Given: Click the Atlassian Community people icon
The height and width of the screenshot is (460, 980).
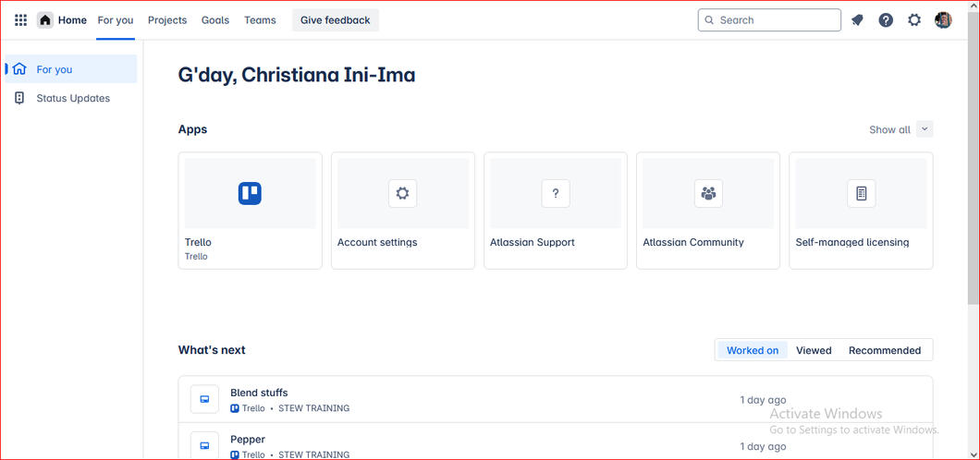Looking at the screenshot, I should point(708,193).
